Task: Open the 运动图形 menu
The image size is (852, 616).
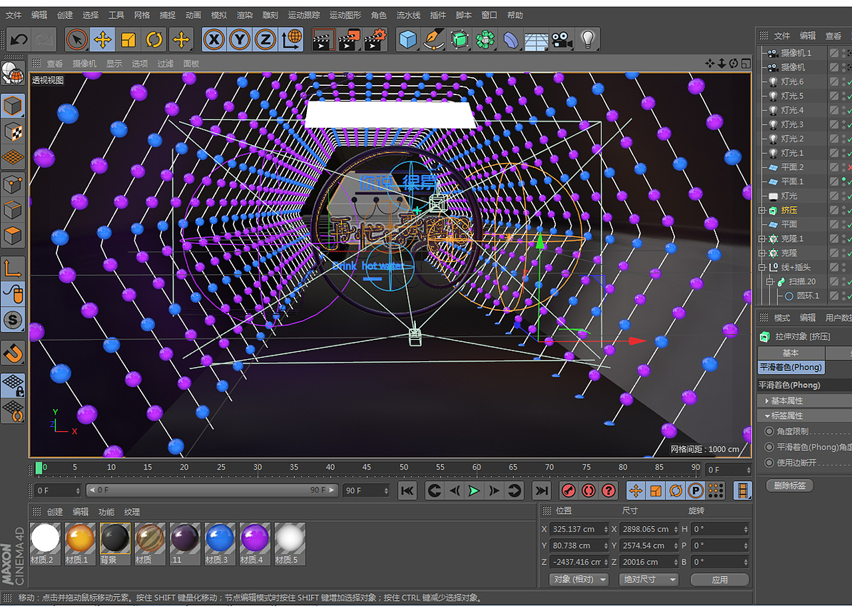Action: (345, 15)
